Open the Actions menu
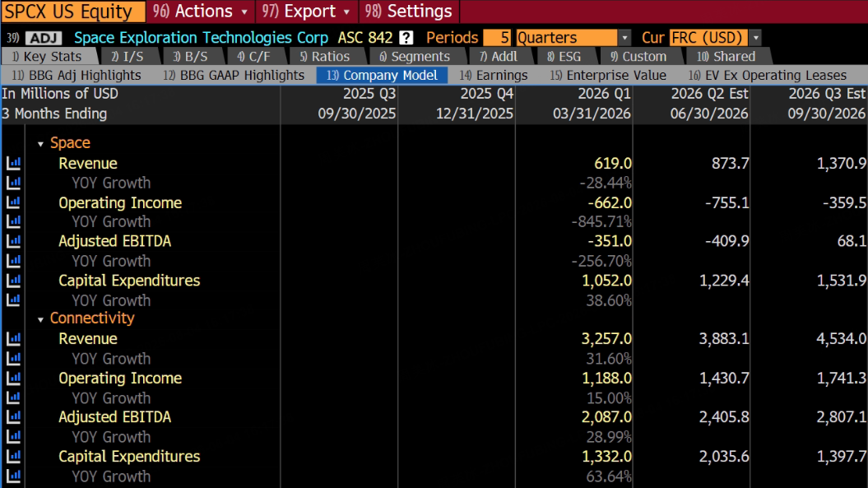 tap(201, 11)
